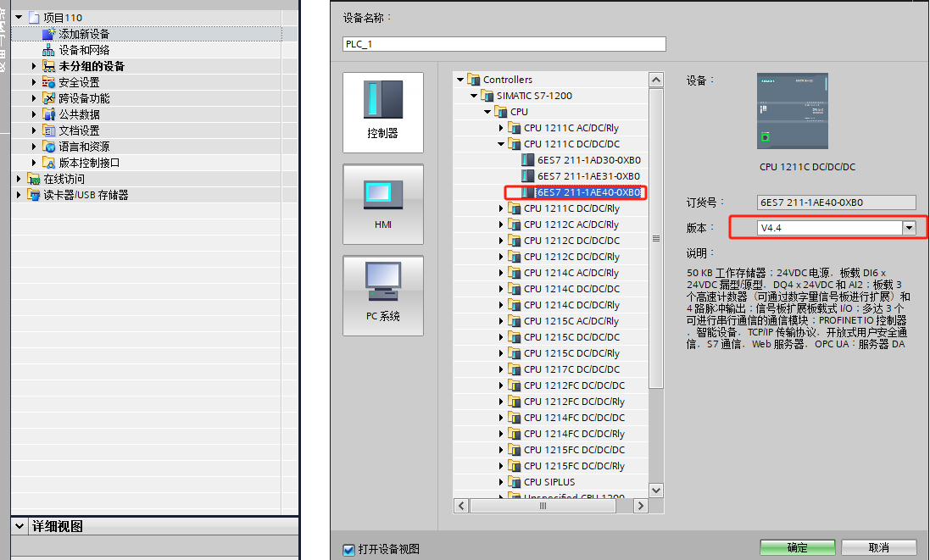Click the 订货号 order number field
The image size is (930, 560).
[x=836, y=202]
